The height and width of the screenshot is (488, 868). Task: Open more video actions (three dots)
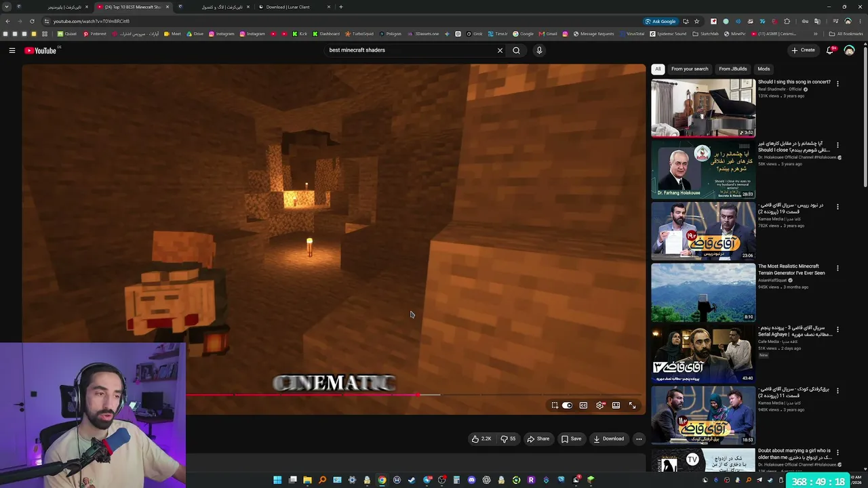pyautogui.click(x=639, y=439)
